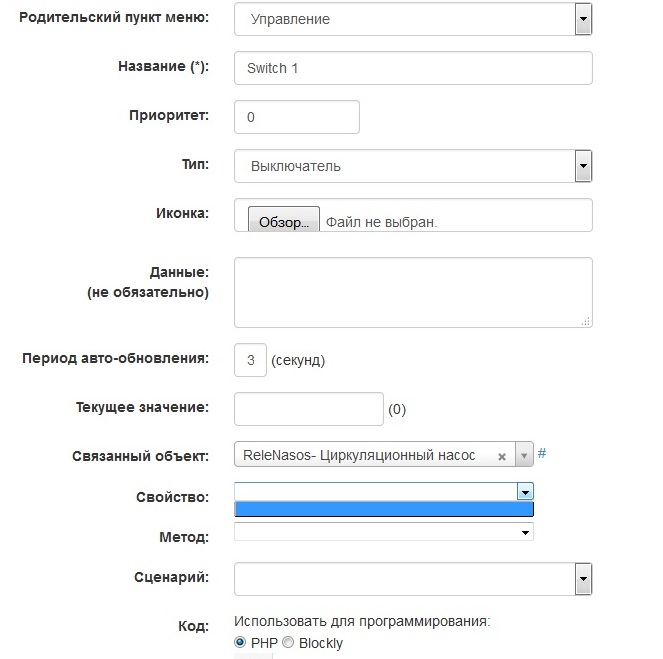Click the Файл не выбран. file label

point(382,222)
